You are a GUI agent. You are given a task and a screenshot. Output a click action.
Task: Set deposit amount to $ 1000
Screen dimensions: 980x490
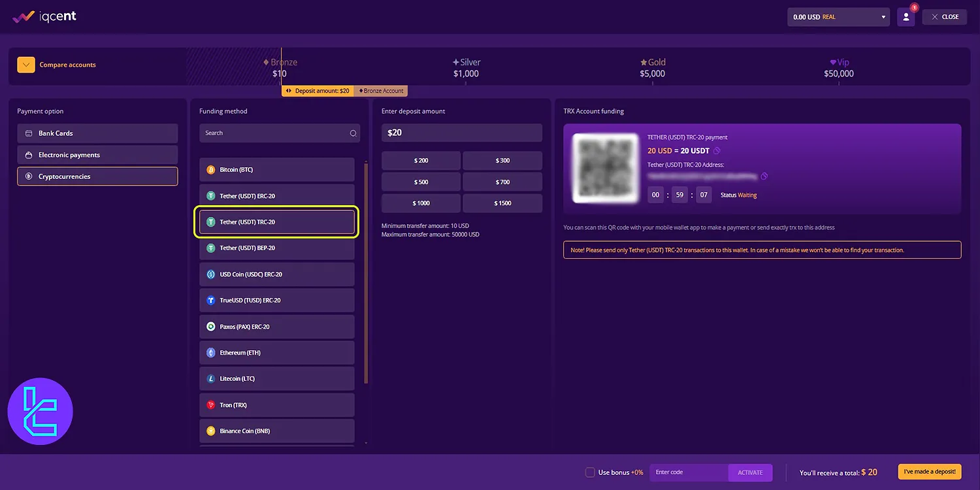[421, 203]
